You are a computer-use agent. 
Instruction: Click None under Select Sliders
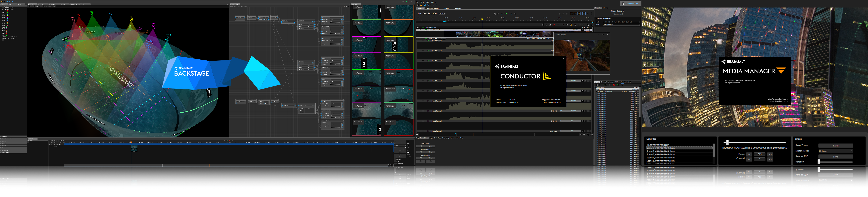pyautogui.click(x=430, y=146)
